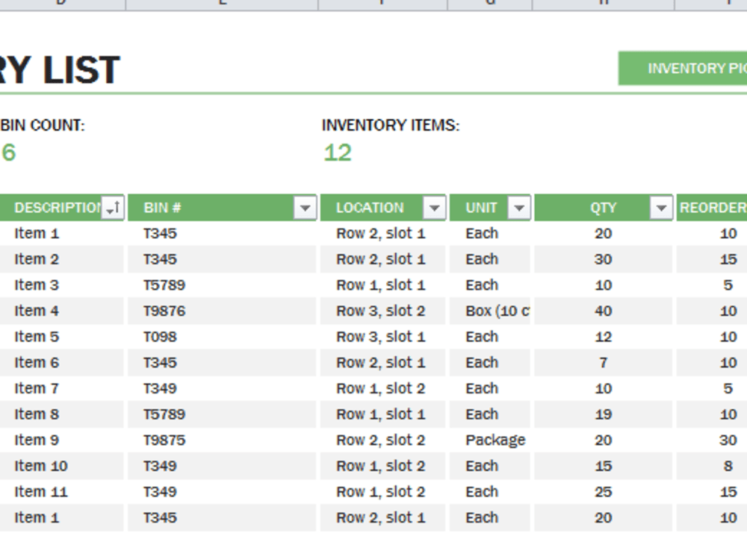Select description cell Item 3

[62, 285]
